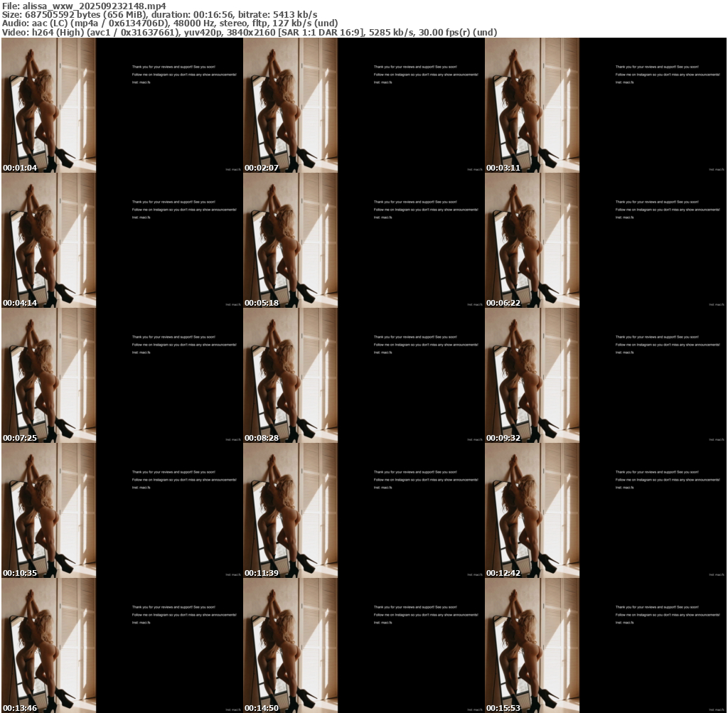The image size is (728, 713).
Task: Open the frame stamped 00:13:46
Action: click(122, 645)
